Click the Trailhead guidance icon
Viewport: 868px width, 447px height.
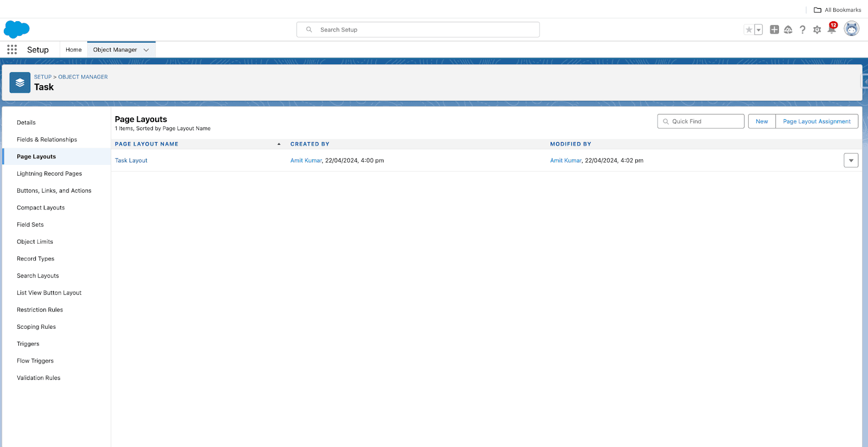(788, 30)
